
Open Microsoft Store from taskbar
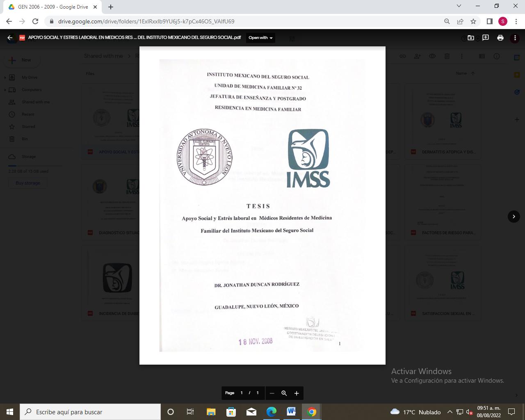coord(231,412)
